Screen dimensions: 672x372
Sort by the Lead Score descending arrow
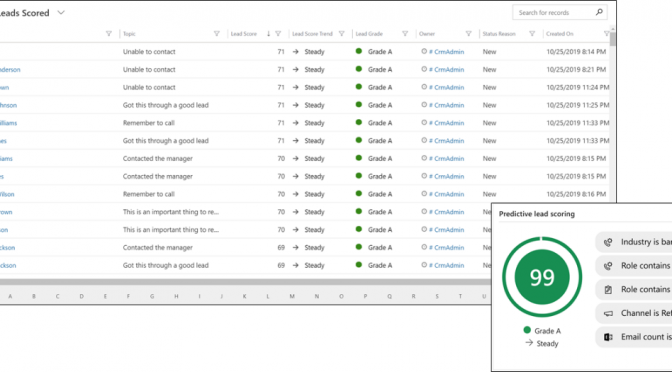pos(268,33)
